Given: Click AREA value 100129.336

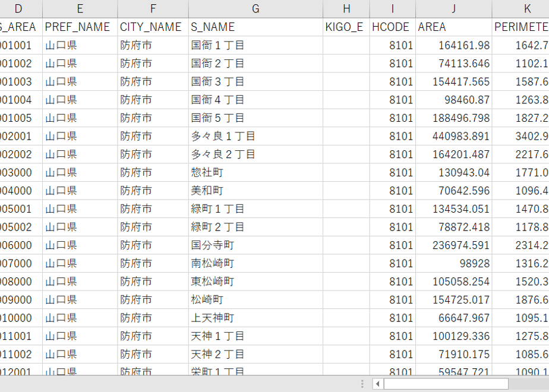Looking at the screenshot, I should [454, 336].
